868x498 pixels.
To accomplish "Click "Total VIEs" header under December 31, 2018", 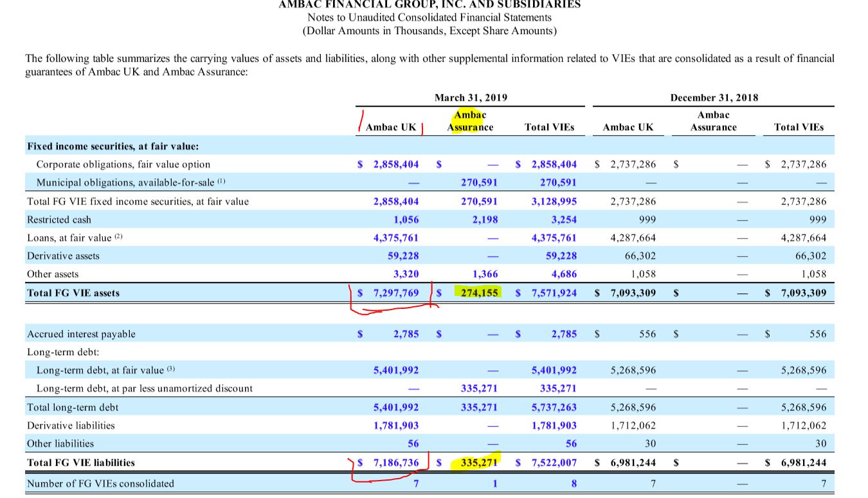I will pyautogui.click(x=799, y=127).
